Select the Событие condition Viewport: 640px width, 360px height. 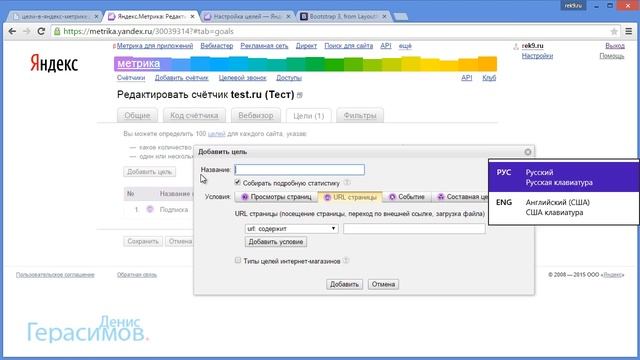tap(407, 197)
